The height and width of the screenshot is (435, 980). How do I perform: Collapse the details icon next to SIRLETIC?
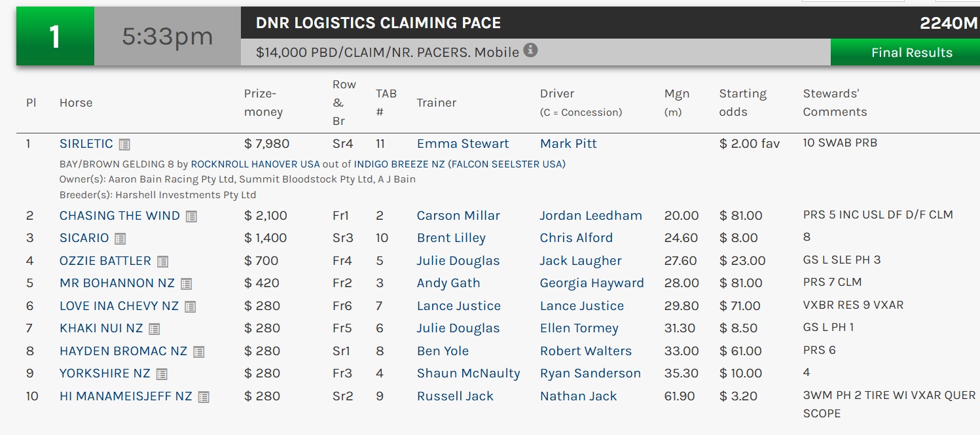coord(124,145)
